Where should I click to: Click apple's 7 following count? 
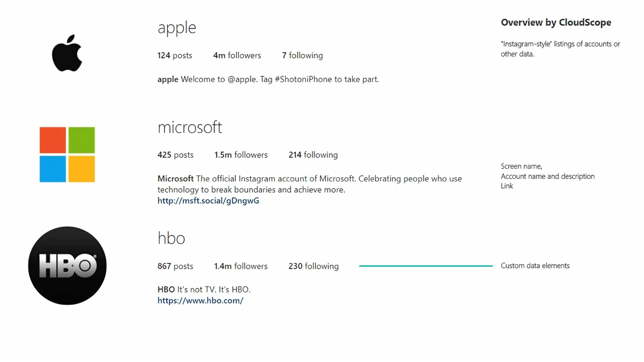tap(303, 56)
